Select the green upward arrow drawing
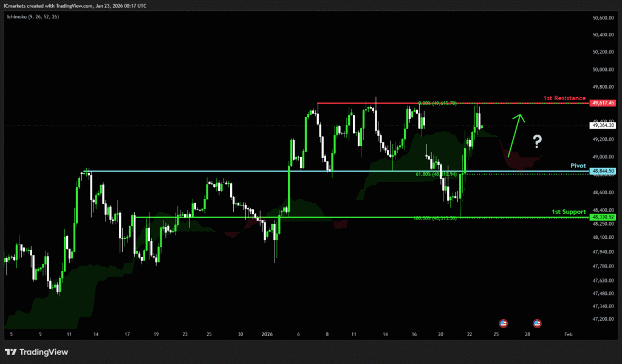This screenshot has width=622, height=364. pyautogui.click(x=514, y=135)
